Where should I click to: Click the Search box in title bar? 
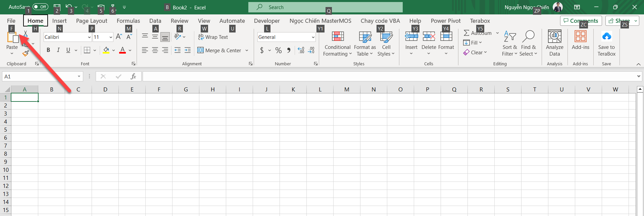pos(325,7)
